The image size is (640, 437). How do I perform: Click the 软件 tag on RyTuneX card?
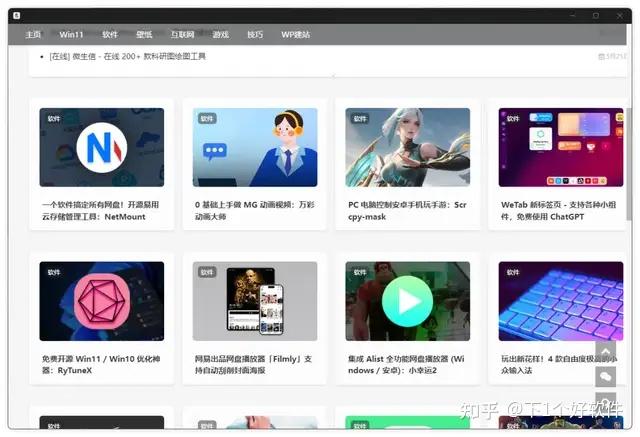[x=54, y=272]
